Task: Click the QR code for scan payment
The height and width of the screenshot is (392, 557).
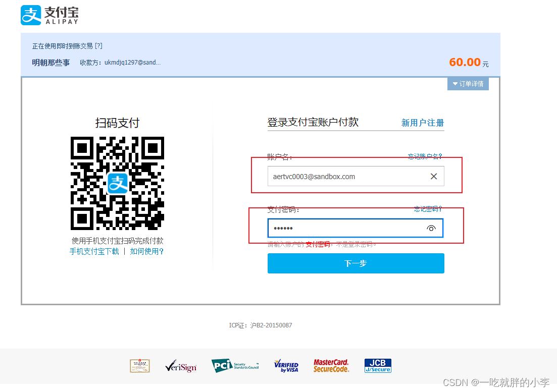Action: tap(117, 183)
